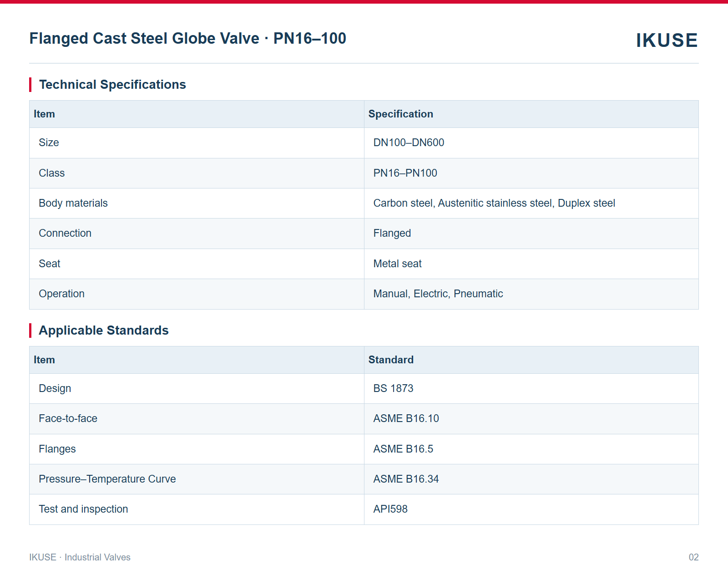The width and height of the screenshot is (728, 575).
Task: Select the 'Class' row label
Action: [51, 173]
